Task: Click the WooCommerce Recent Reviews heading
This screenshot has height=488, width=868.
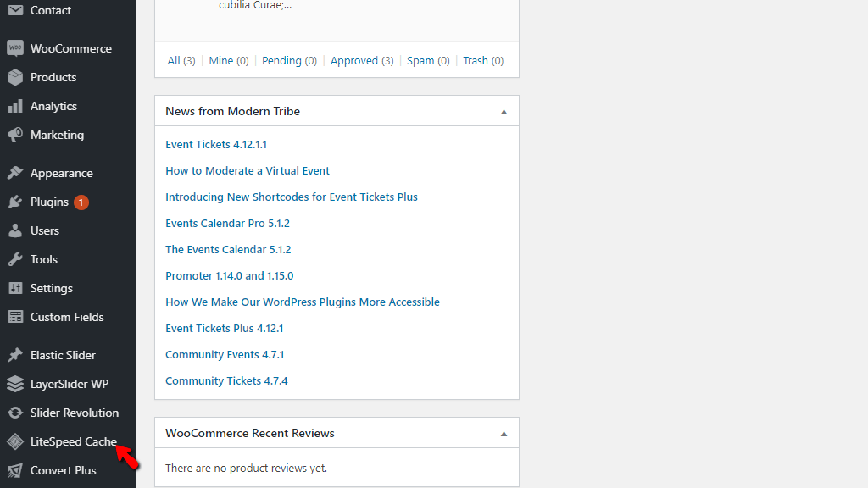Action: click(250, 433)
